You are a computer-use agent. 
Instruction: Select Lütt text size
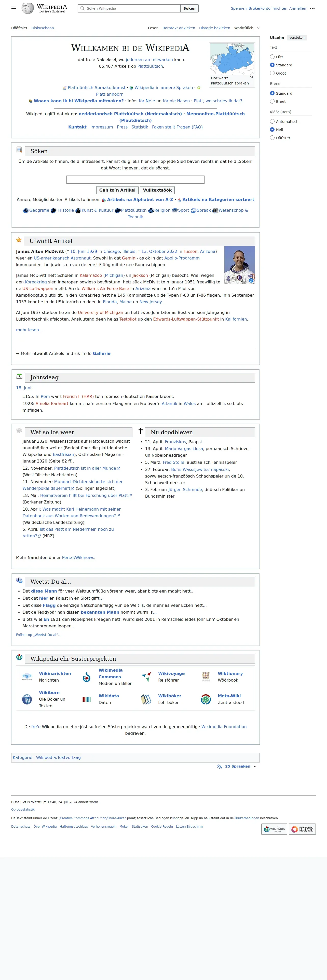click(272, 57)
